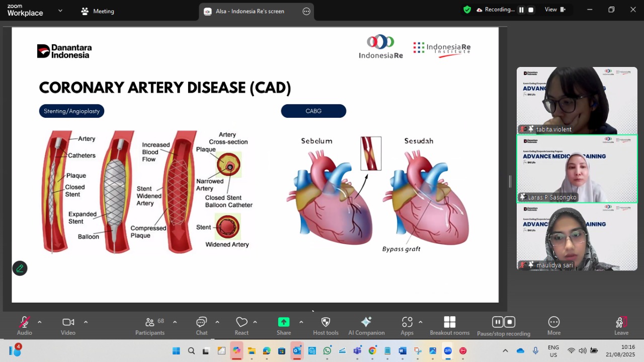Leave the meeting
This screenshot has width=644, height=362.
coord(621,326)
